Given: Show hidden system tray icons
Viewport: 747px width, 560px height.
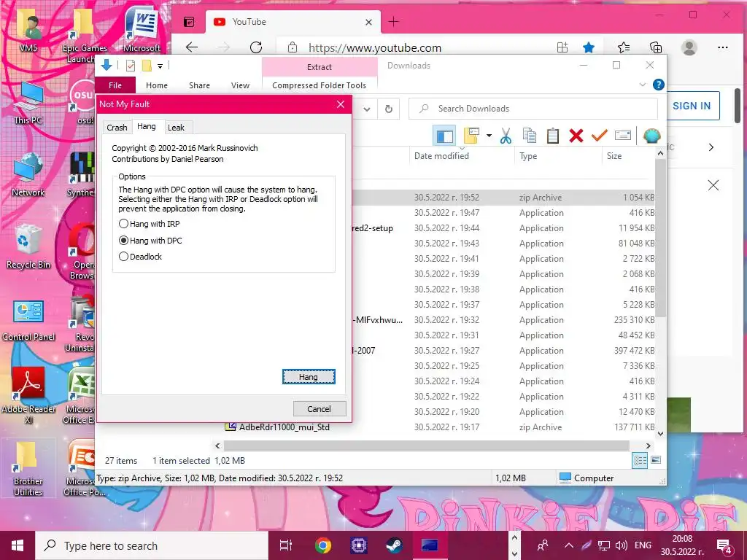Looking at the screenshot, I should point(569,545).
